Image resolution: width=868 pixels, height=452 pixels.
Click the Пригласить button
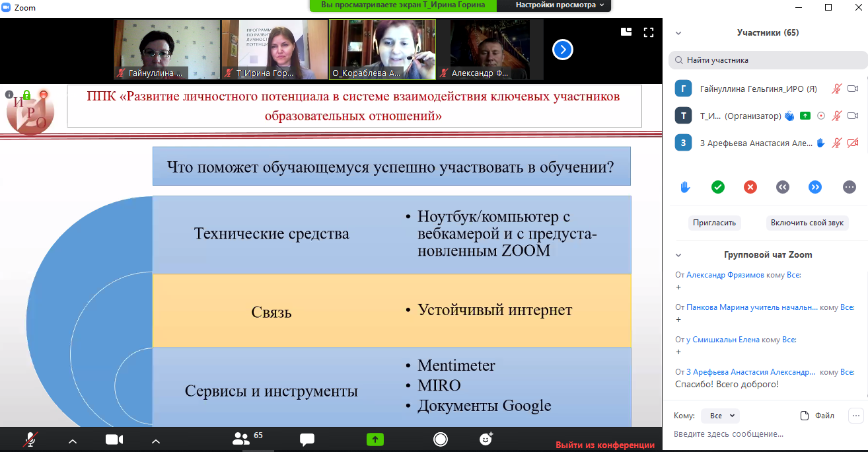tap(714, 223)
